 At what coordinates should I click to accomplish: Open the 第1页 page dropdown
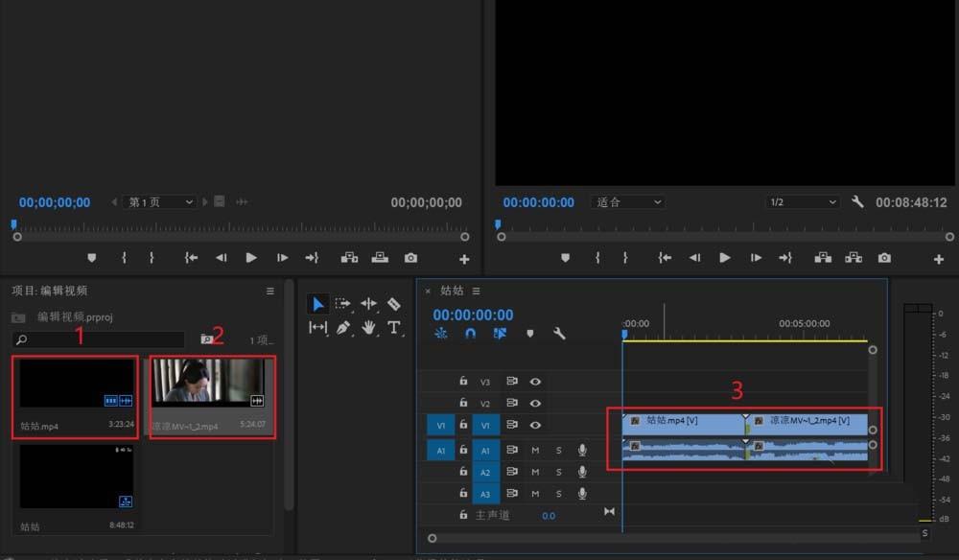160,201
